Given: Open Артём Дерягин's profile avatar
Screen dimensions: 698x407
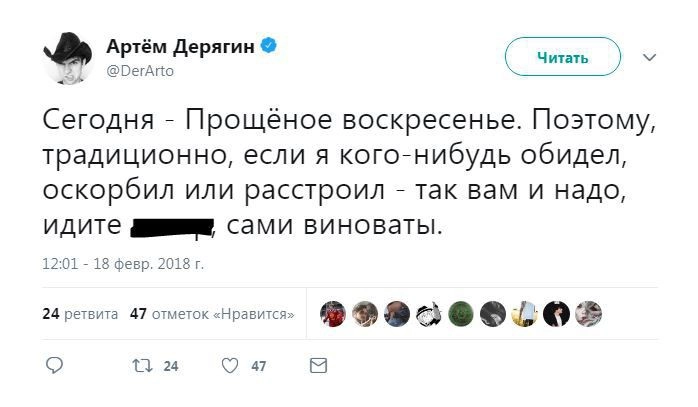Looking at the screenshot, I should [x=68, y=57].
